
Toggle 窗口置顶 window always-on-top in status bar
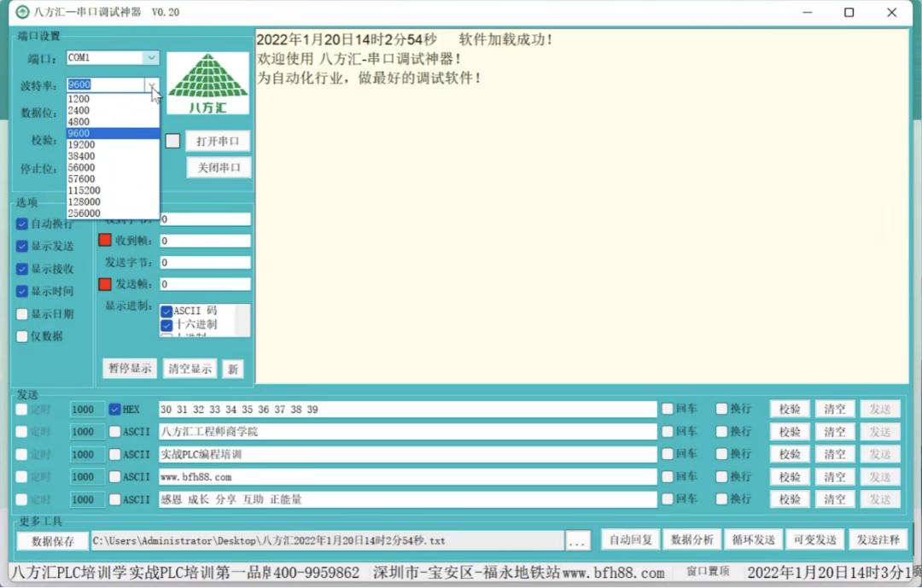point(707,573)
